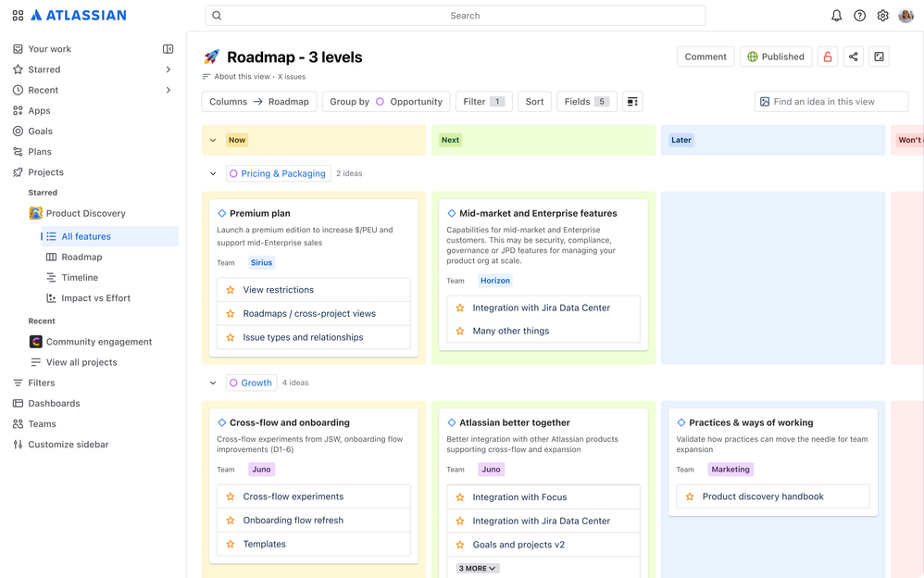Viewport: 924px width, 578px height.
Task: Click Customize sidebar
Action: pos(69,444)
